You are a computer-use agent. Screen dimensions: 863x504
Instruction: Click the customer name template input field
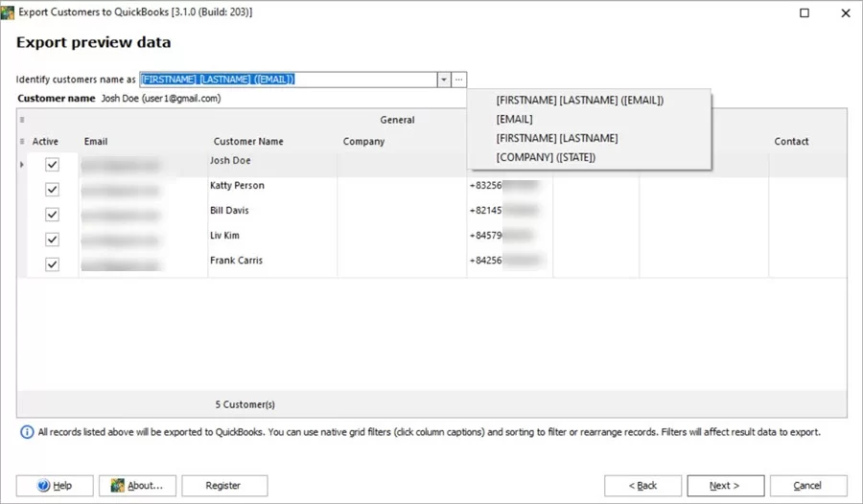tap(288, 80)
